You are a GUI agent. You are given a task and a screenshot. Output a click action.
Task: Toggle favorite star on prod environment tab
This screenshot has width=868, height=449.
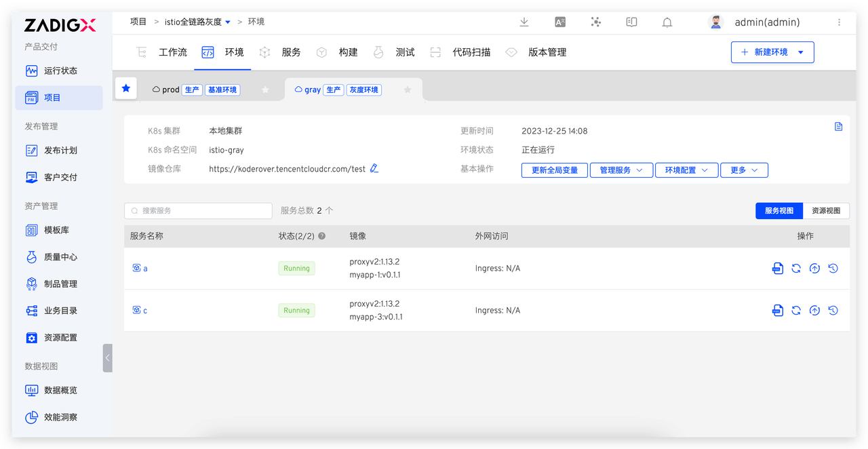tap(265, 90)
